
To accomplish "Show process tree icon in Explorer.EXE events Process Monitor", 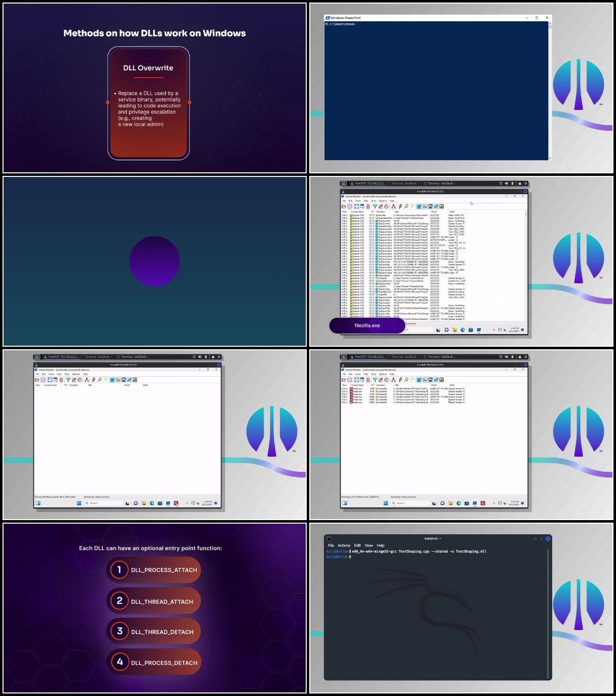I will [x=393, y=206].
